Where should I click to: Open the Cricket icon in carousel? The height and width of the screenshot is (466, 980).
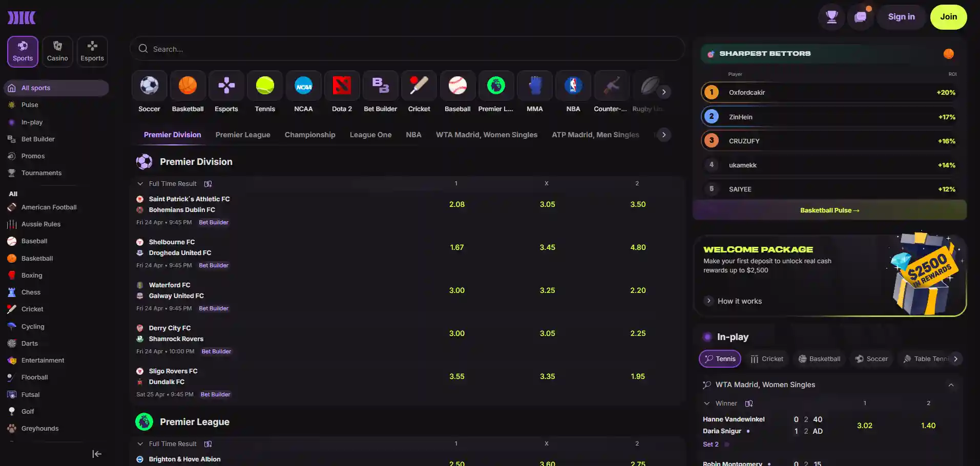tap(419, 86)
